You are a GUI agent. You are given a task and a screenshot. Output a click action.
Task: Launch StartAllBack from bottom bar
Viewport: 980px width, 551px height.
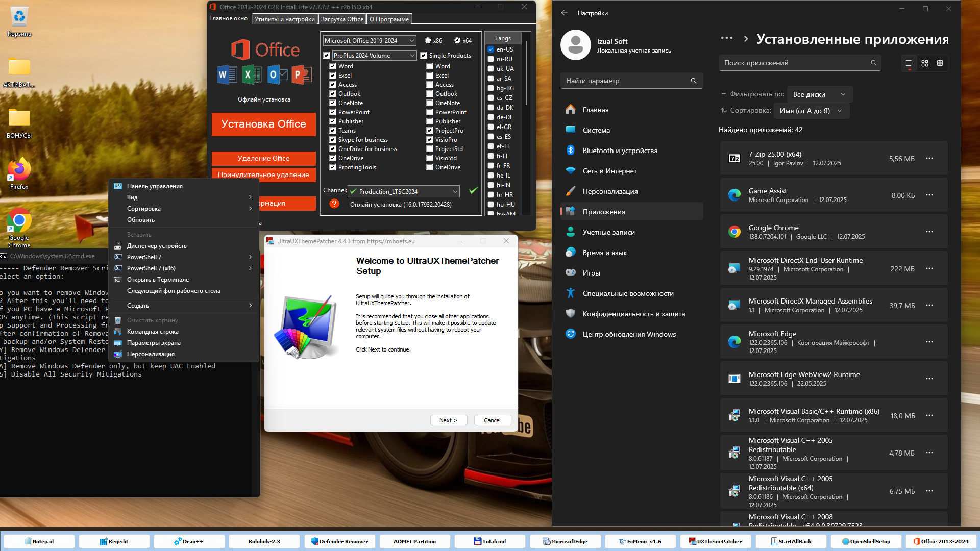tap(791, 541)
